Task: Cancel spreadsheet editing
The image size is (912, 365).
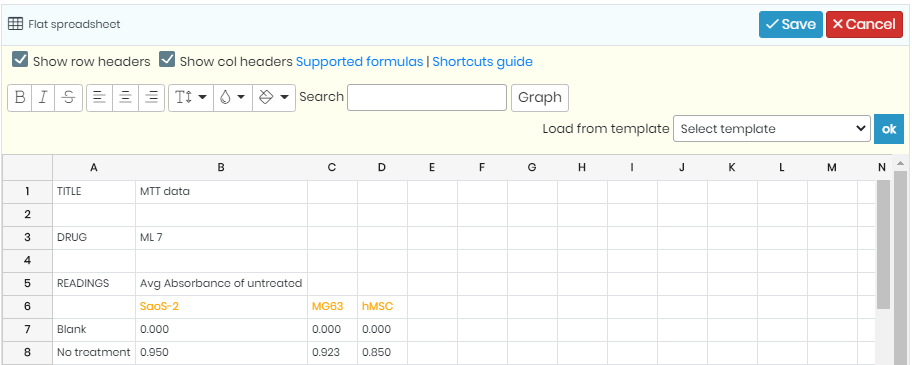Action: click(x=864, y=24)
